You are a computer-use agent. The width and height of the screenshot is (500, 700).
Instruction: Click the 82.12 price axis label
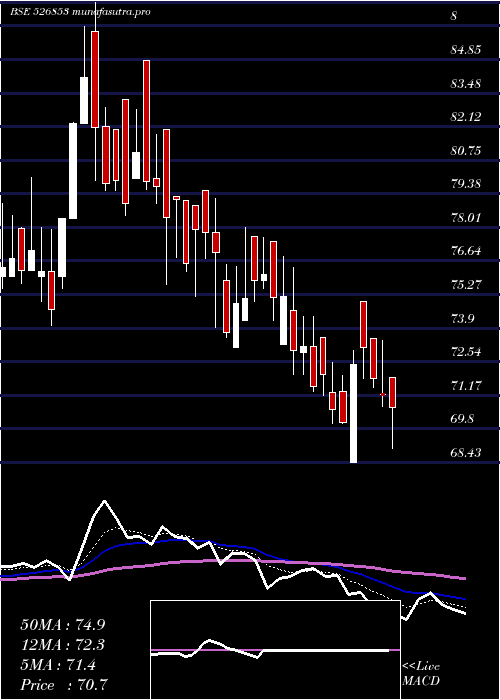click(466, 117)
